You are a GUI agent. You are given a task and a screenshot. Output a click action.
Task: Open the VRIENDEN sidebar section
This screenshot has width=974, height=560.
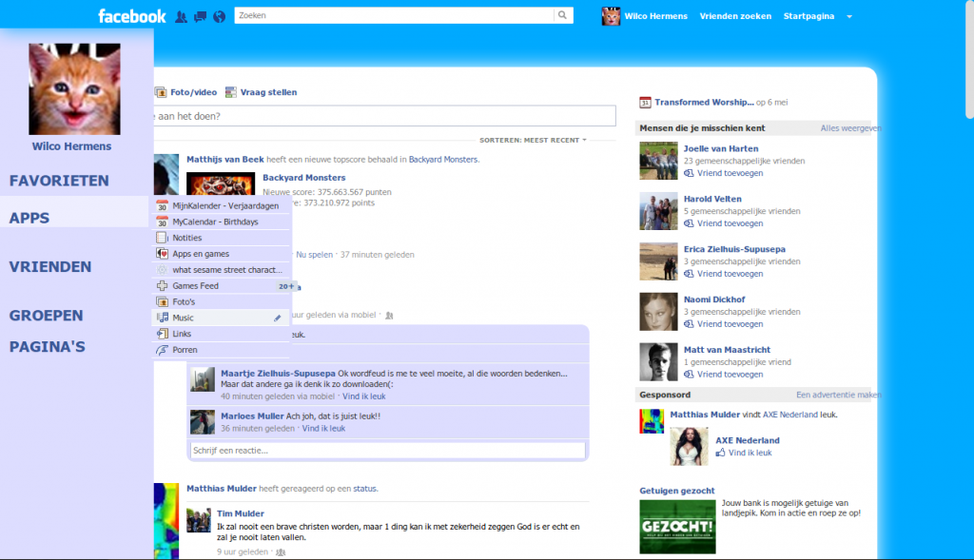tap(50, 267)
